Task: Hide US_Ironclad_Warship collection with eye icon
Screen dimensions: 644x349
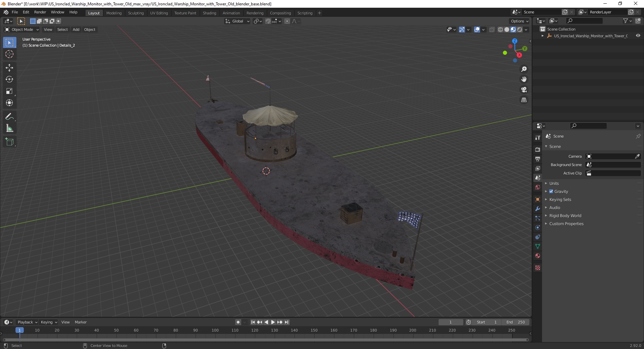Action: (x=638, y=36)
